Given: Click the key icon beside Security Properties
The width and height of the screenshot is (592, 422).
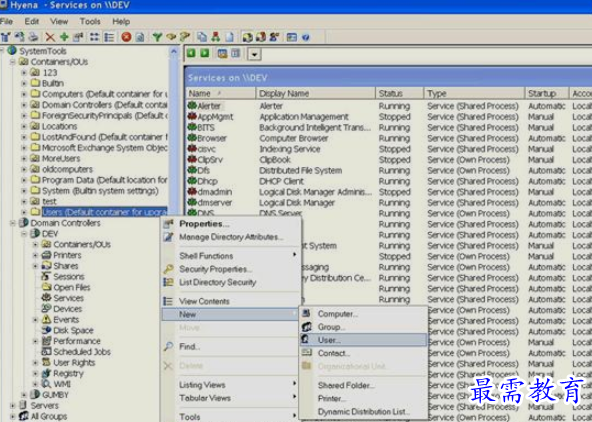Looking at the screenshot, I should pos(168,269).
